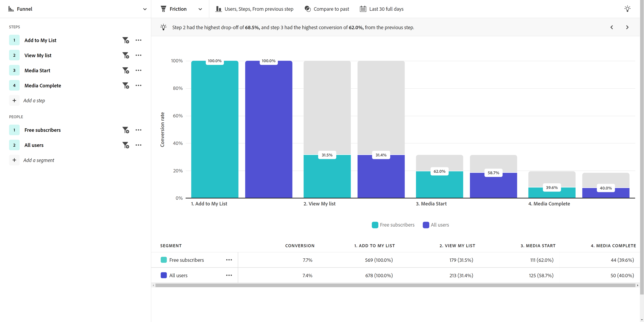Open more options for All users segment
The image size is (644, 322).
138,145
